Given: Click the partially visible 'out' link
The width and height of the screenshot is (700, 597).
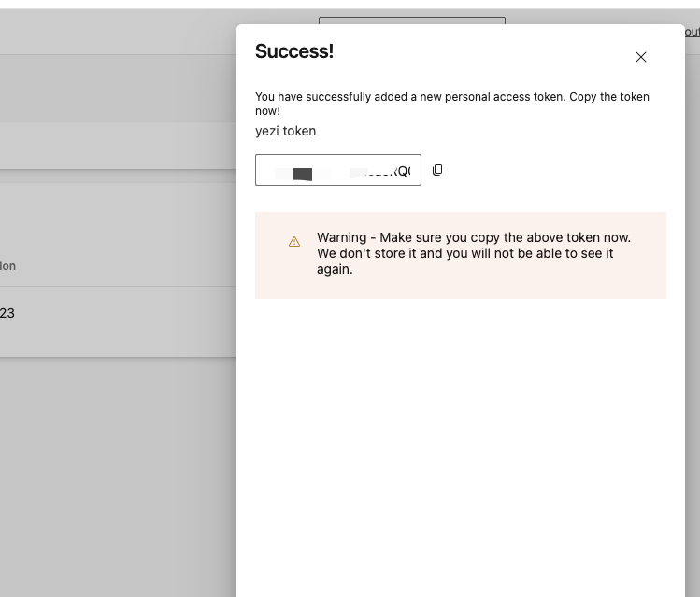Looking at the screenshot, I should click(x=692, y=32).
